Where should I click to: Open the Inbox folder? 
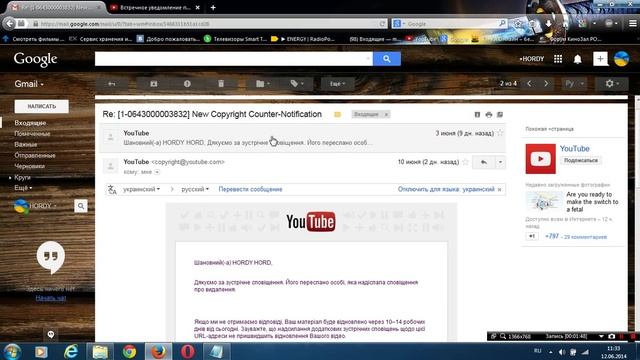(x=30, y=123)
